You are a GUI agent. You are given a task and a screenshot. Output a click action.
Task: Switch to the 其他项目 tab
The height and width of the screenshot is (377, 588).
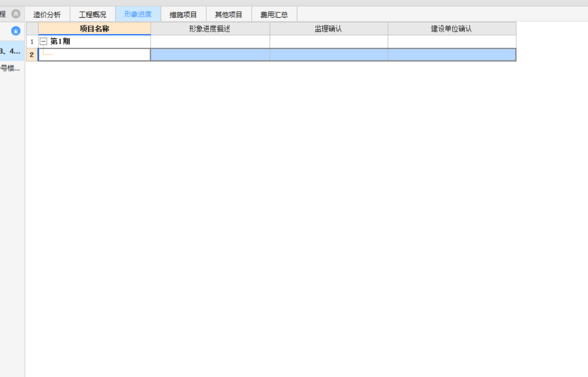229,15
